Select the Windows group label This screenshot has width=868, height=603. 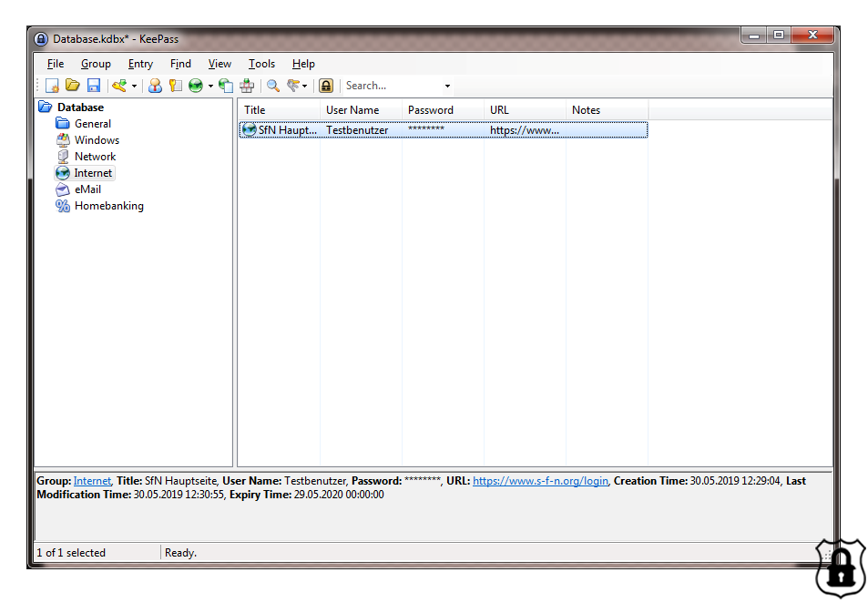tap(97, 140)
